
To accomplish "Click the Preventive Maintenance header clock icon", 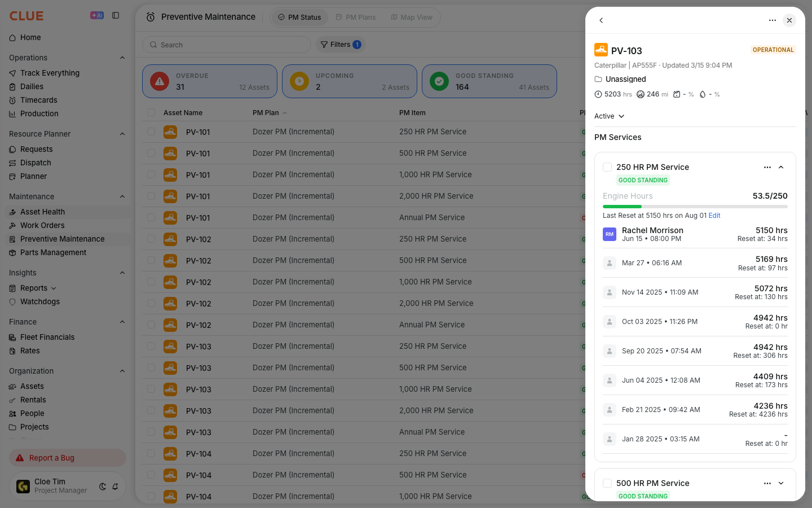I will point(151,17).
